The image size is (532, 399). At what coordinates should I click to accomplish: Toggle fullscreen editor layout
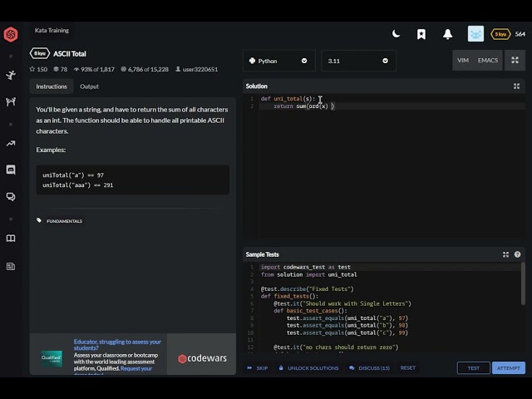pos(515,61)
